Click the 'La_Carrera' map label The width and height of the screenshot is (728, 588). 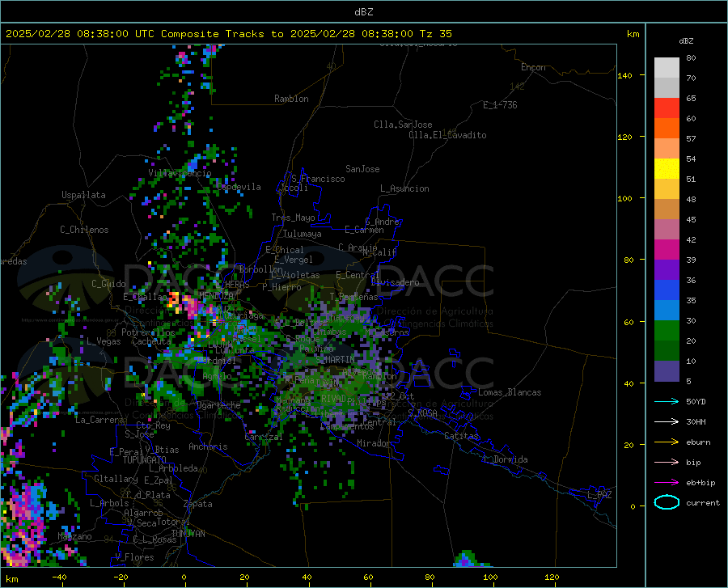pos(99,420)
